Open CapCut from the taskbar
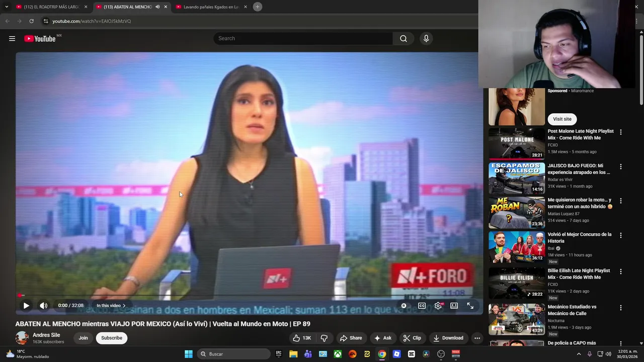This screenshot has width=644, height=362. 412,354
